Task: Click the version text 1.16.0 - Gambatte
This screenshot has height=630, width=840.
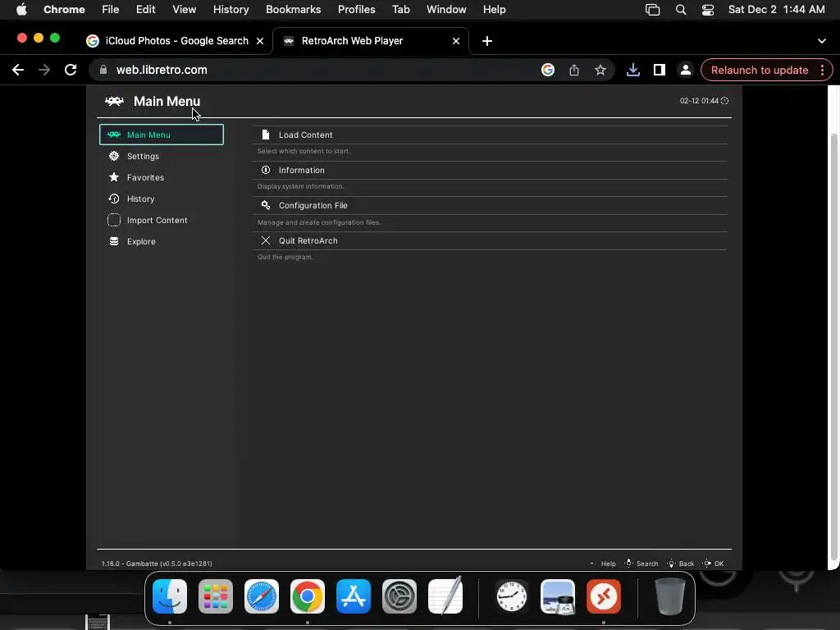Action: pos(157,564)
